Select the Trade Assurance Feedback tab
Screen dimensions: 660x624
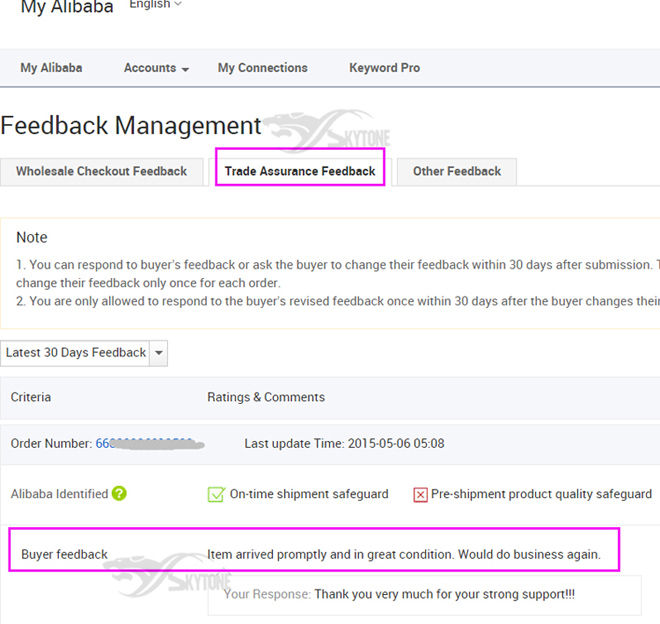click(x=300, y=171)
